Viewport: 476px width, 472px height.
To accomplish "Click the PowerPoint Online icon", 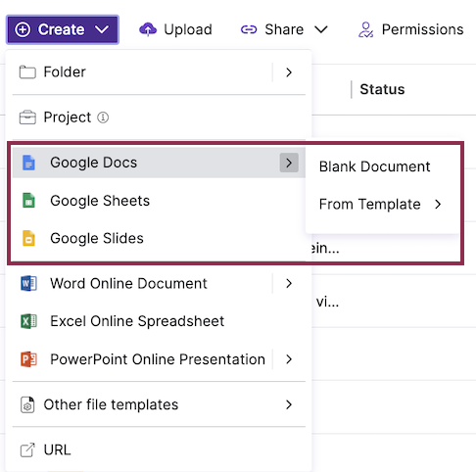I will tap(28, 359).
